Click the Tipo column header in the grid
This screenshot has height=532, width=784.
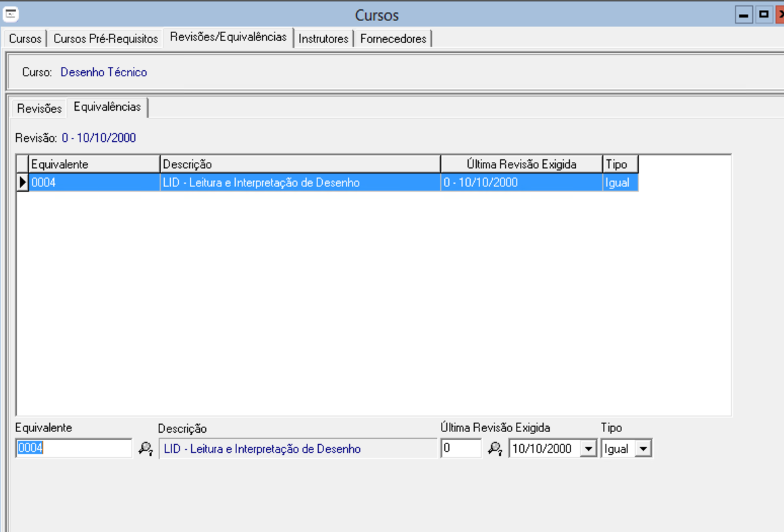click(x=620, y=164)
